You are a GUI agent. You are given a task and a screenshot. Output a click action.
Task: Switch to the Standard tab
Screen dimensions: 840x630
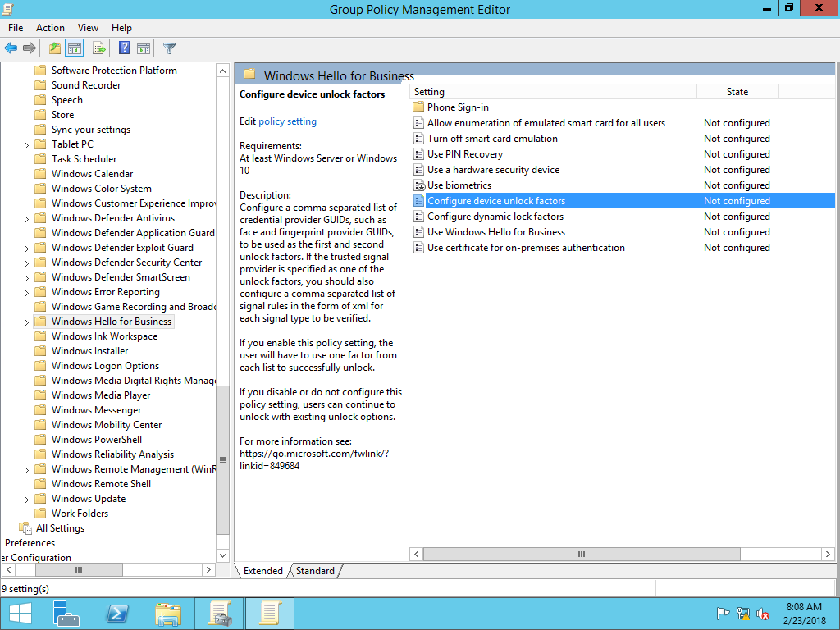tap(315, 571)
